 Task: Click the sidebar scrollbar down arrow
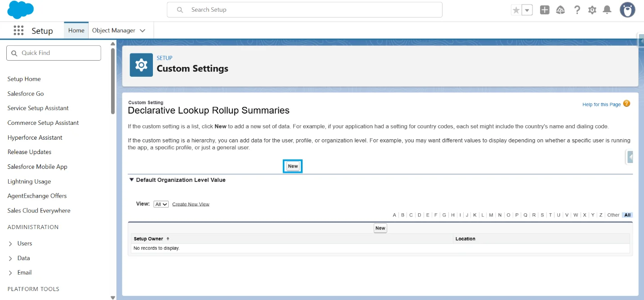click(113, 297)
